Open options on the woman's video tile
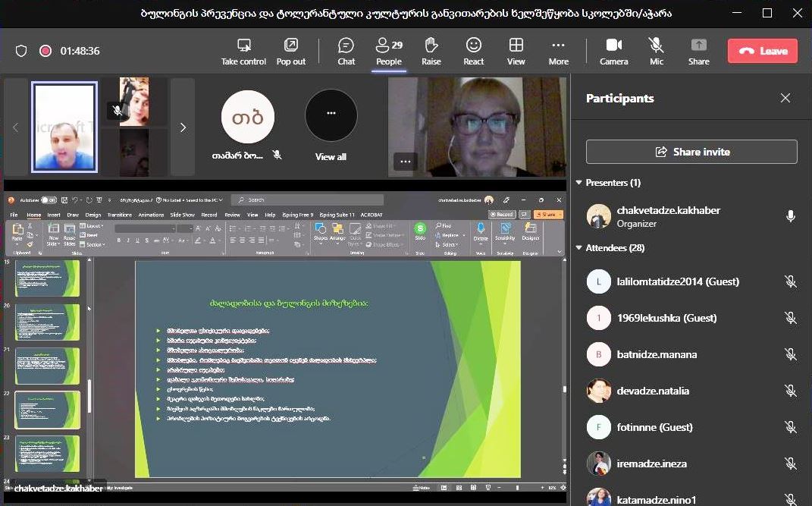 pos(406,162)
